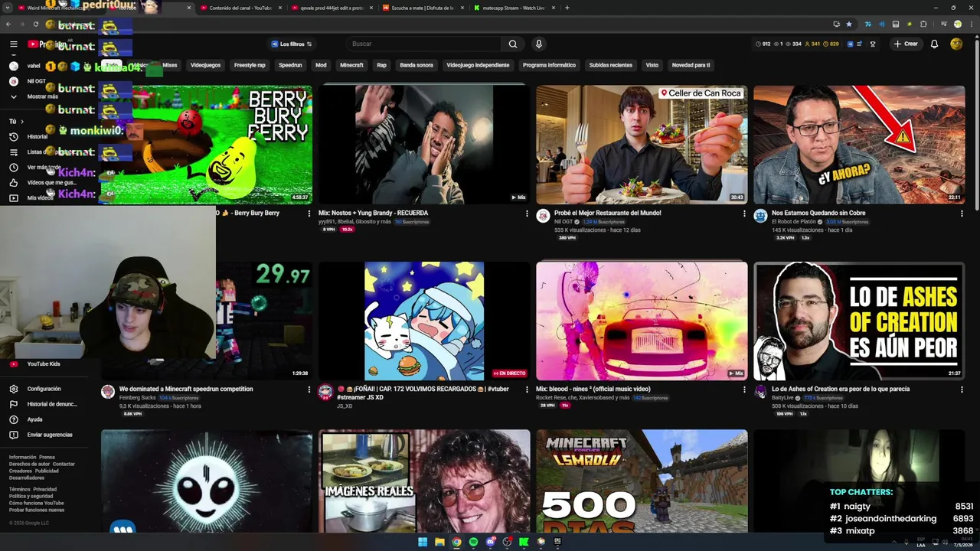980x551 pixels.
Task: Expand the Tú section chevron
Action: [x=21, y=121]
